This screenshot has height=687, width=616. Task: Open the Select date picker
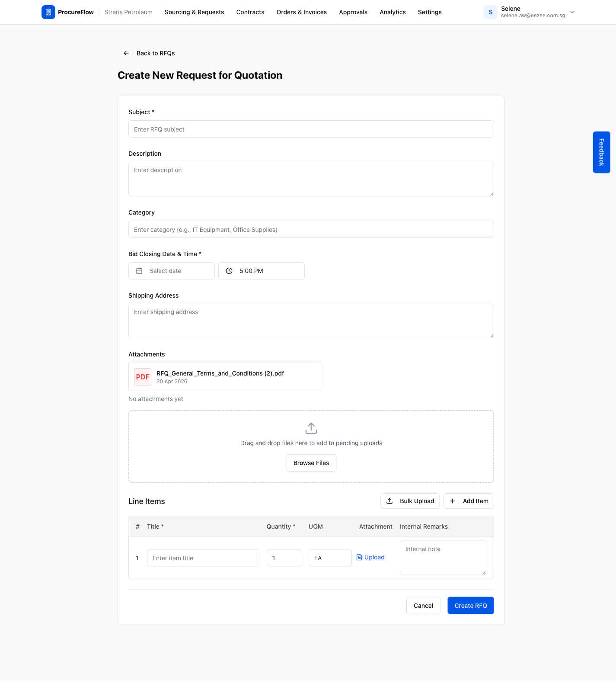coord(172,271)
